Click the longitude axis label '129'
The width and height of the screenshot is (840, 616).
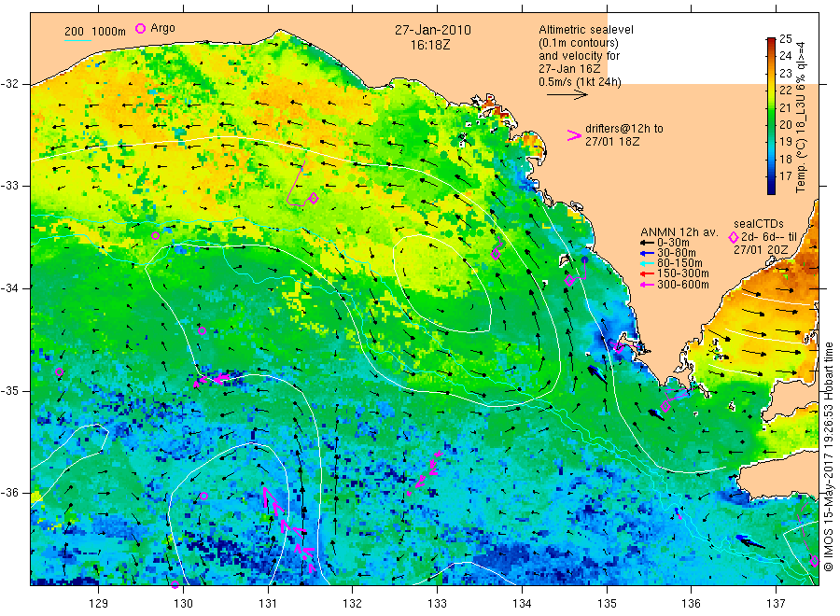tap(99, 604)
